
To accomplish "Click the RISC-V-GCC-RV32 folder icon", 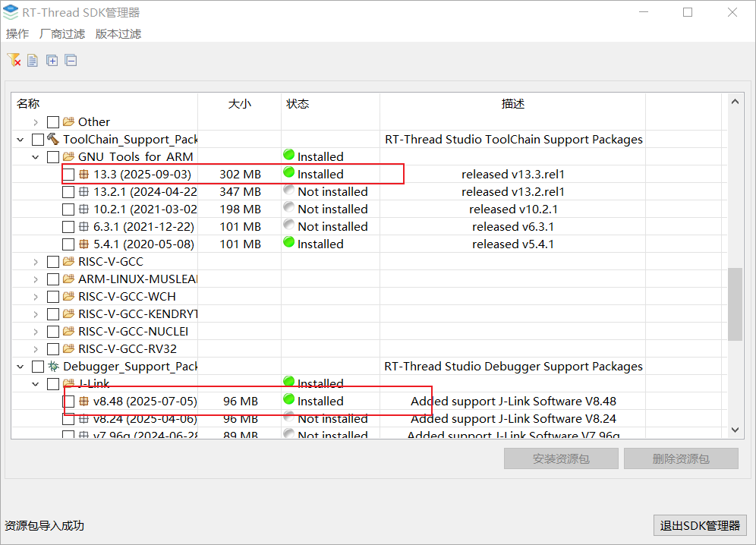I will click(x=68, y=348).
